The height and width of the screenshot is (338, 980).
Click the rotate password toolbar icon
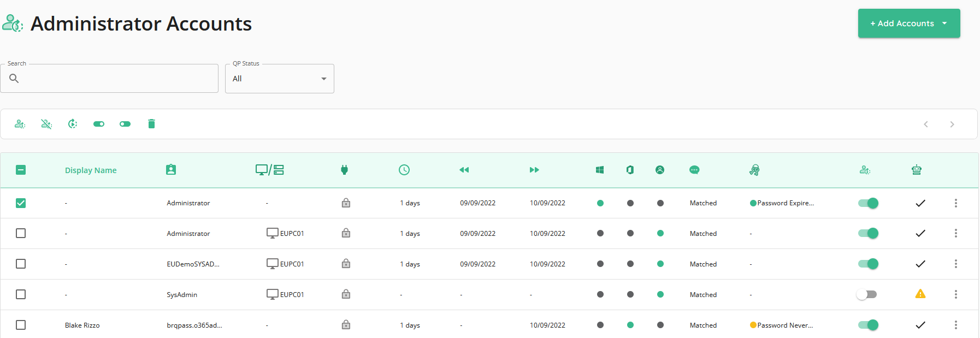73,124
